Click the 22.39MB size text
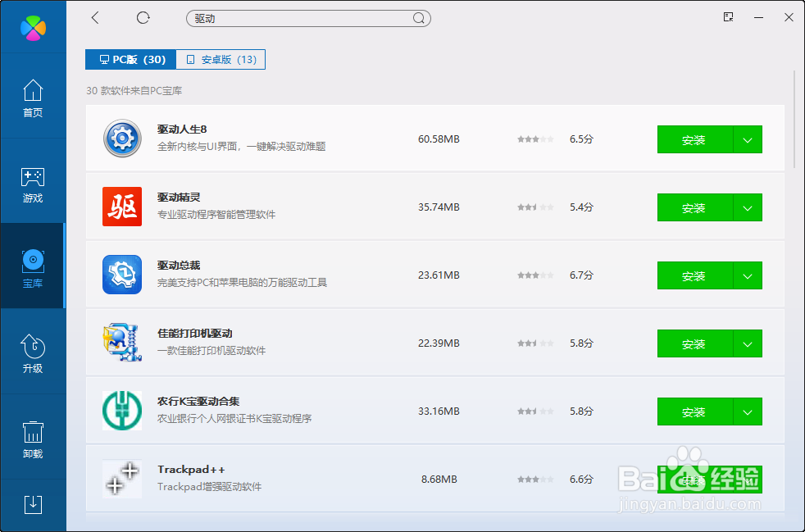The width and height of the screenshot is (805, 532). click(x=439, y=343)
